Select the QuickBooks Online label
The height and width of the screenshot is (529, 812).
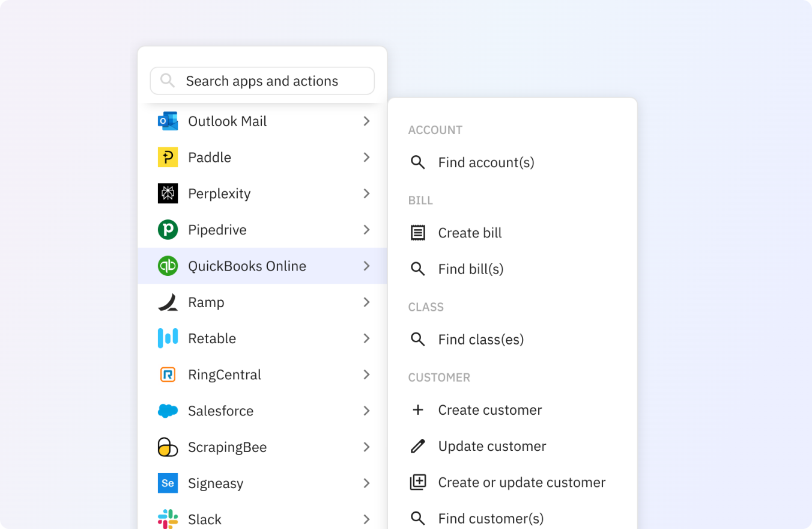[247, 266]
